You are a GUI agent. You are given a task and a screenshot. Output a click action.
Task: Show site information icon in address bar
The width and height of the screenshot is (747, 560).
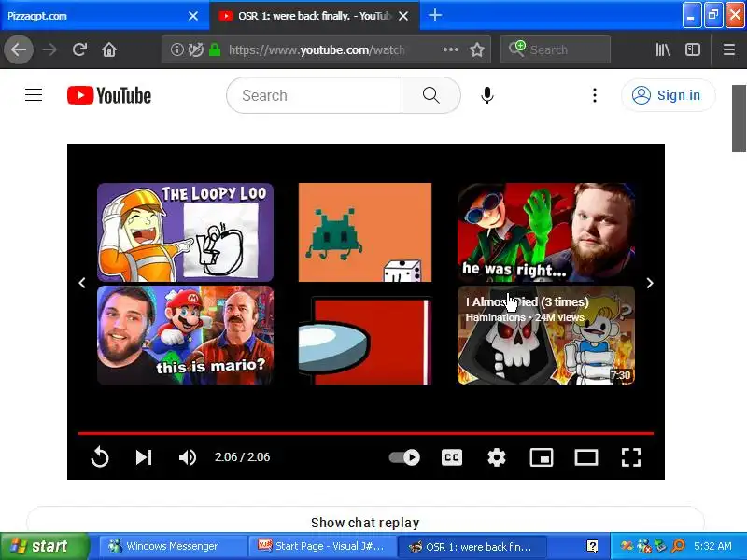[x=176, y=49]
